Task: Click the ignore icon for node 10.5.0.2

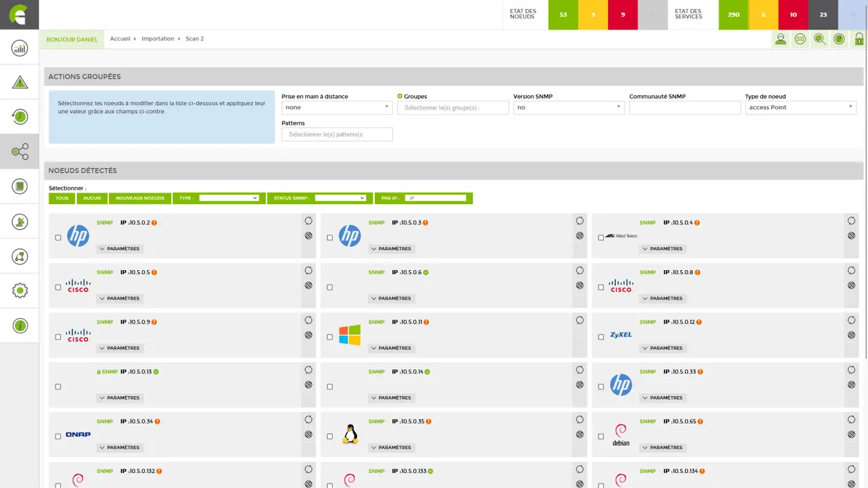Action: click(308, 236)
